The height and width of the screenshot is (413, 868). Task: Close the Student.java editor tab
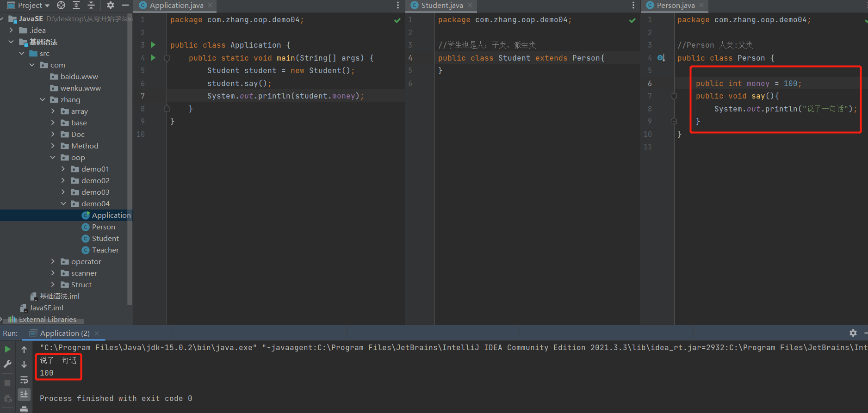(470, 5)
